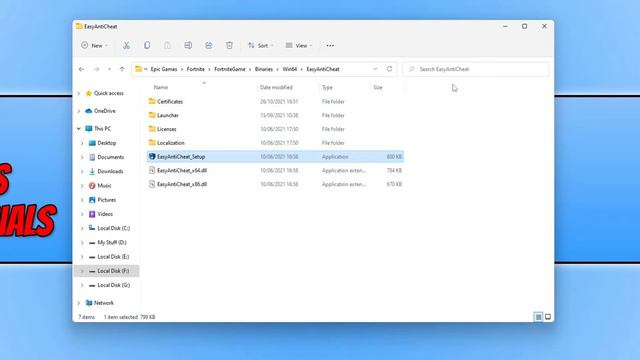640x360 pixels.
Task: Click Binaries in the address path
Action: 264,69
